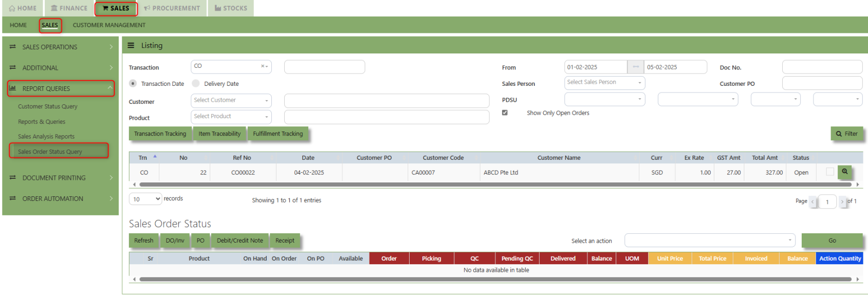Image resolution: width=868 pixels, height=295 pixels.
Task: Open CUSTOMER MANAGEMENT submenu
Action: [x=109, y=25]
